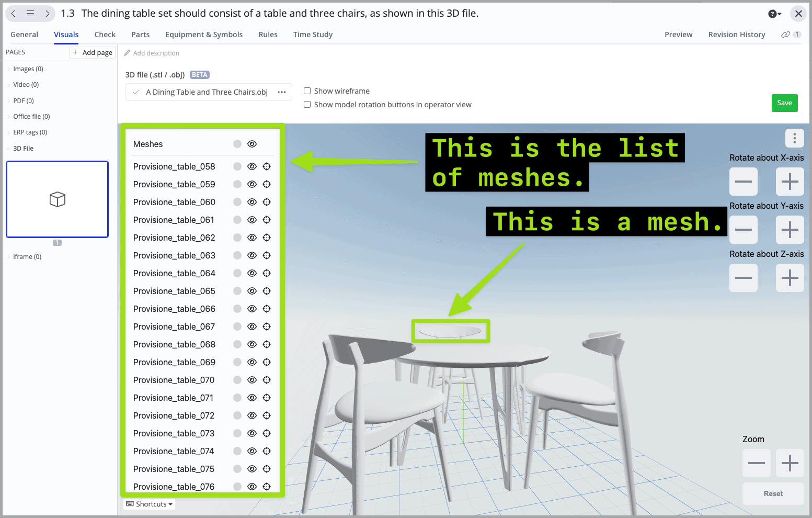This screenshot has width=812, height=518.
Task: Enable the Show wireframe checkbox
Action: pyautogui.click(x=307, y=91)
